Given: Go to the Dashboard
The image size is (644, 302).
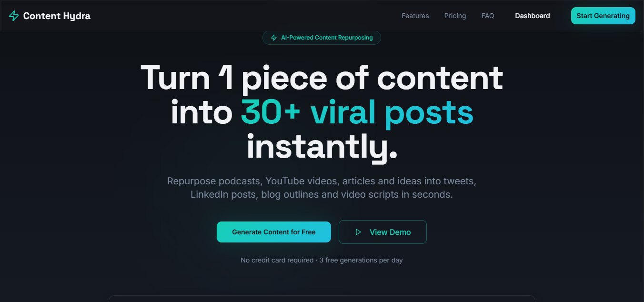Looking at the screenshot, I should [532, 15].
